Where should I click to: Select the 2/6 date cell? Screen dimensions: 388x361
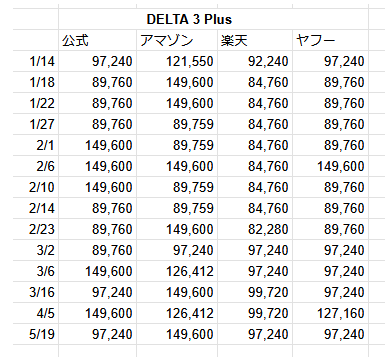point(36,166)
